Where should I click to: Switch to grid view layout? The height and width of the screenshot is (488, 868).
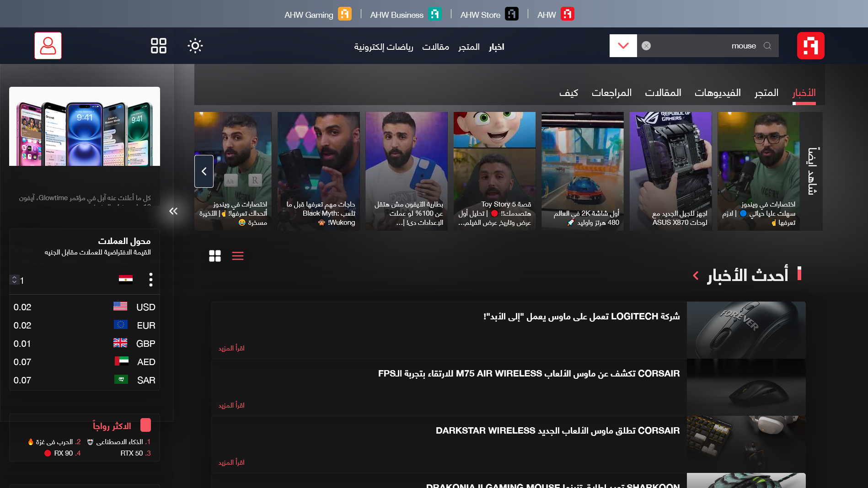[x=215, y=256]
